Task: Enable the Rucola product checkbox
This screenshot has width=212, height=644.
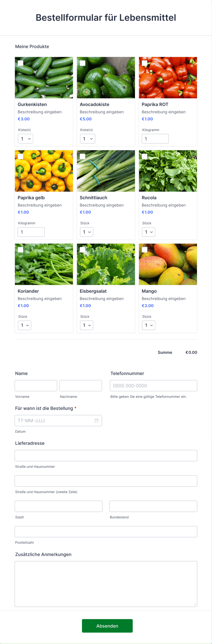Action: [145, 157]
